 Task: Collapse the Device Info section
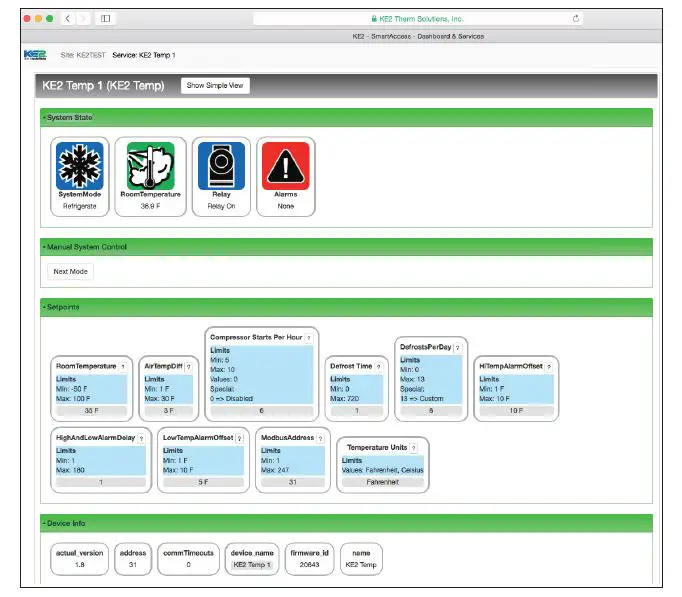coord(346,524)
